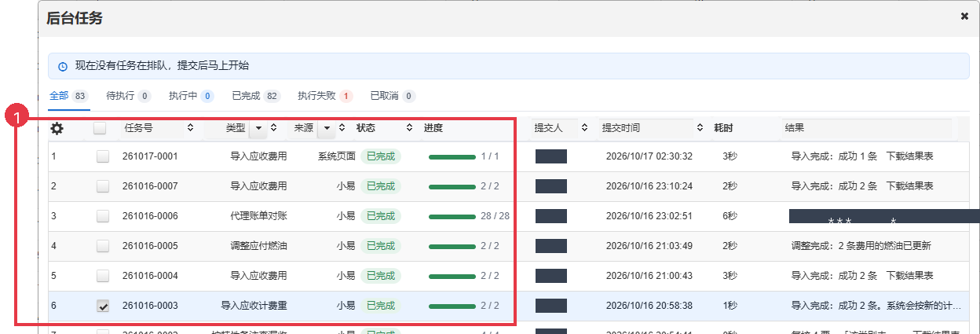Select the 代理账单对账 type cell
The image size is (980, 334).
coord(258,216)
